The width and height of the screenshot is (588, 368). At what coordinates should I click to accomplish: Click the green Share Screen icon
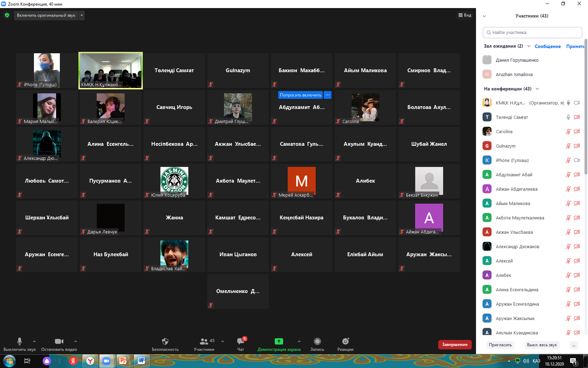tap(279, 342)
